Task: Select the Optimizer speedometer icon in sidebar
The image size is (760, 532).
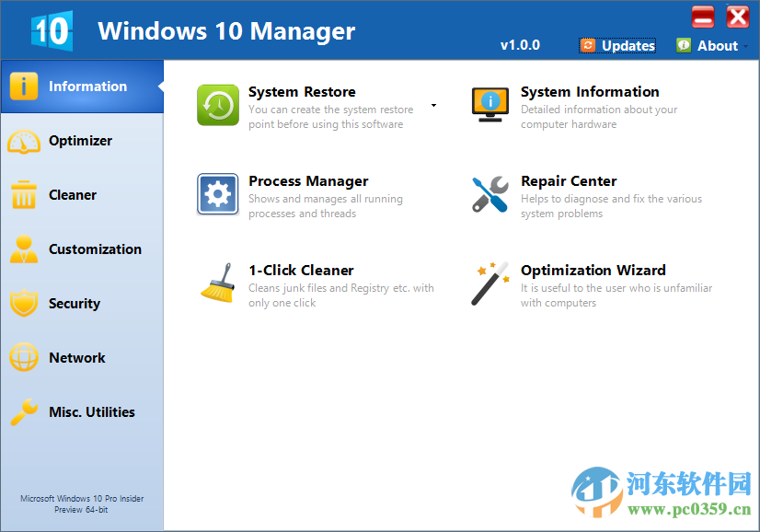Action: click(24, 141)
